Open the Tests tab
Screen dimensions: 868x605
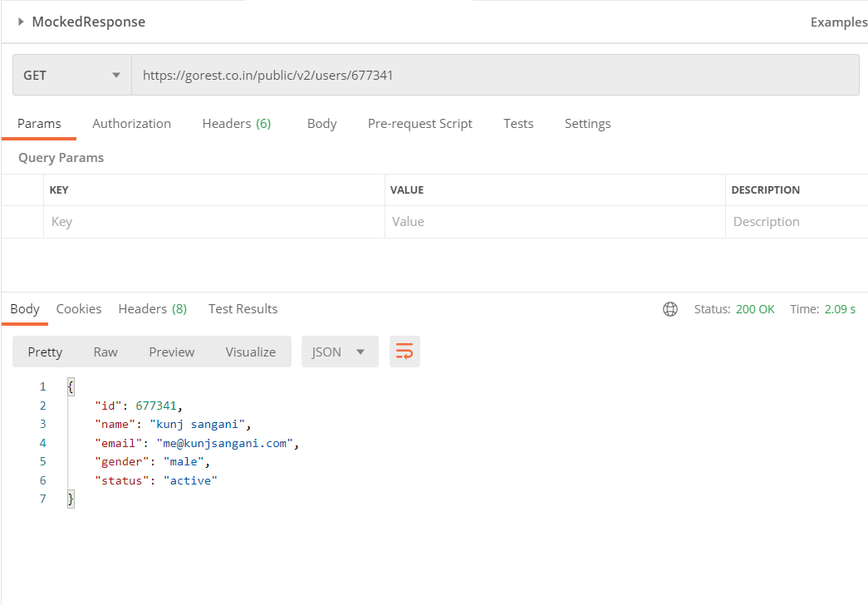[518, 123]
